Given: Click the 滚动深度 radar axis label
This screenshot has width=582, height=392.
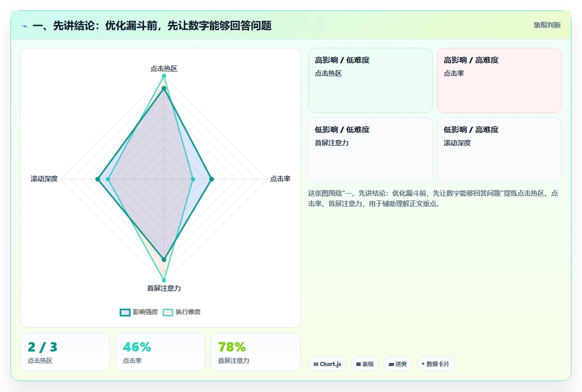Looking at the screenshot, I should [44, 179].
